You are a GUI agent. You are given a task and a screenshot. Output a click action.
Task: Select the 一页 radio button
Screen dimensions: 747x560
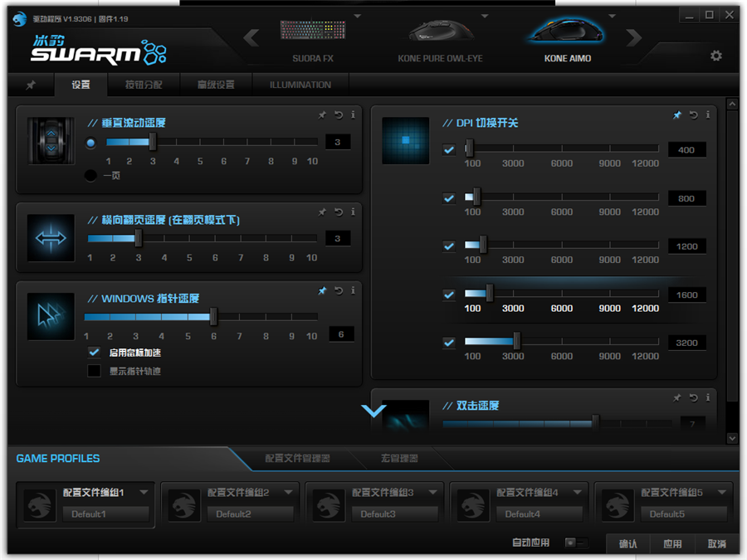[x=90, y=175]
